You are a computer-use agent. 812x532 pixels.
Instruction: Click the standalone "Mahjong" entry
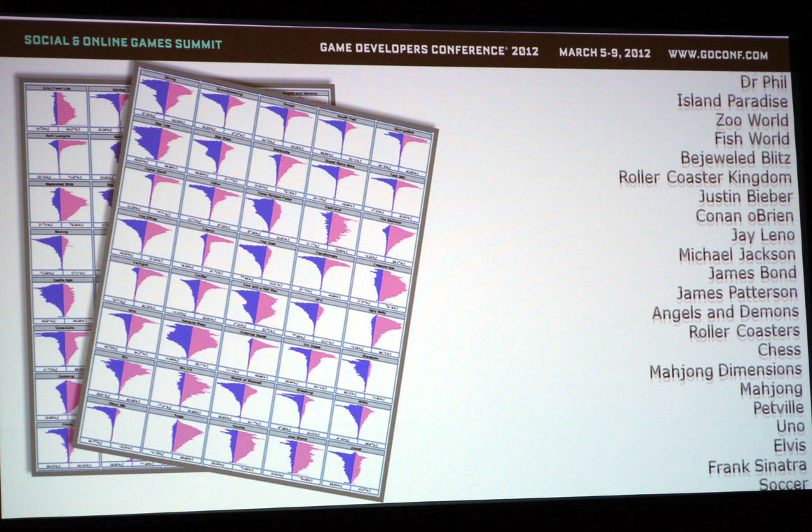click(x=771, y=389)
